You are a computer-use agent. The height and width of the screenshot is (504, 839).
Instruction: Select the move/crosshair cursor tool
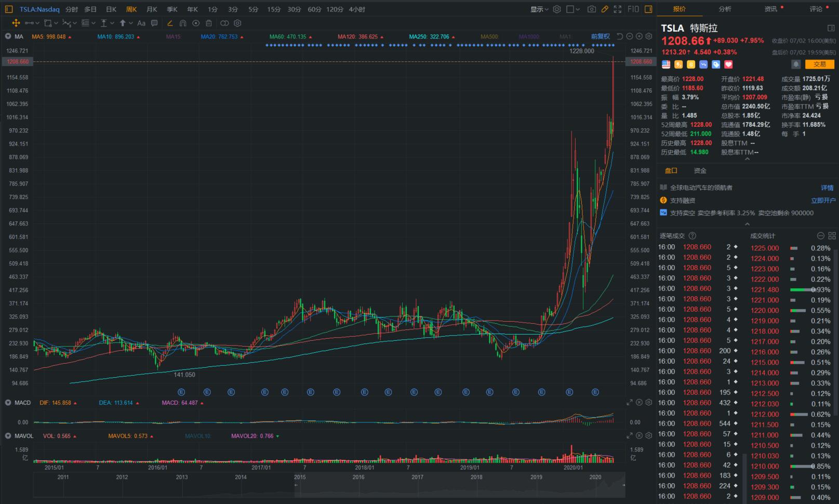pos(16,23)
